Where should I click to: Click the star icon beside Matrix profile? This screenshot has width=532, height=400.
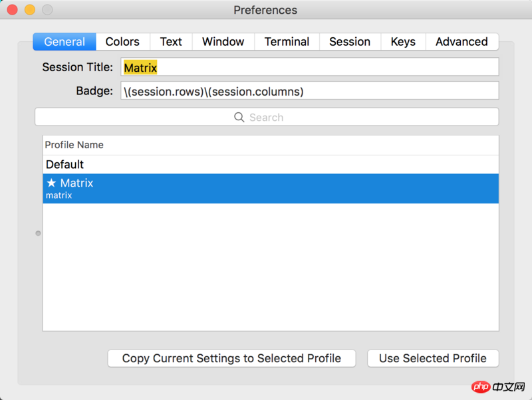coord(51,183)
